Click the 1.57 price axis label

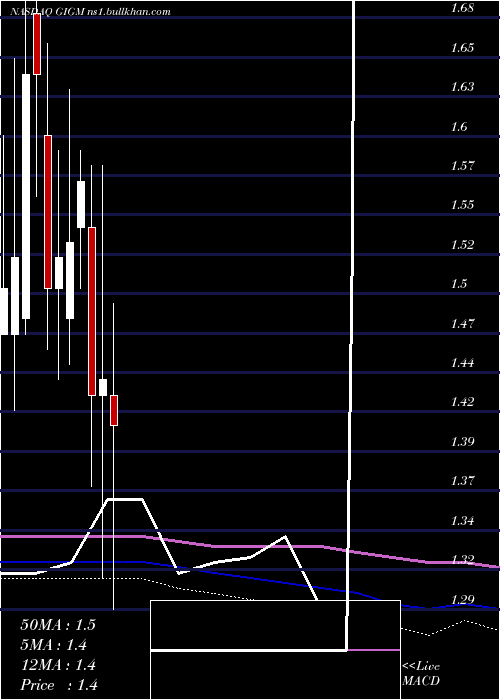[462, 166]
